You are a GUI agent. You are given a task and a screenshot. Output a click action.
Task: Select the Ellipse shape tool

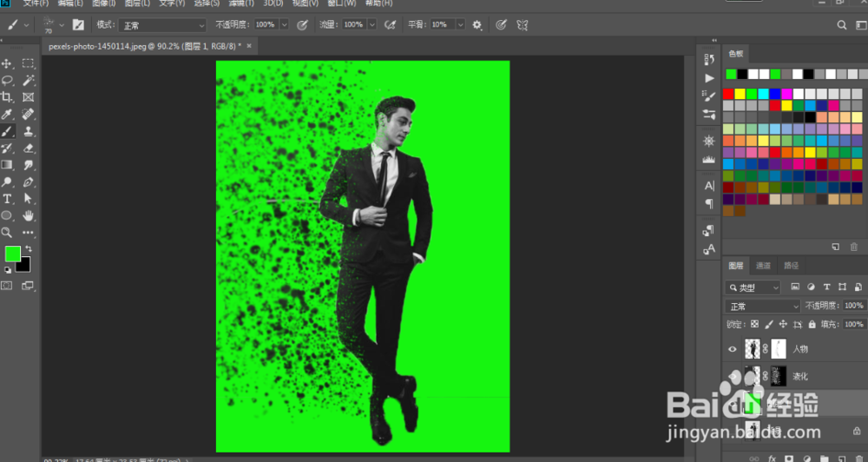tap(7, 215)
